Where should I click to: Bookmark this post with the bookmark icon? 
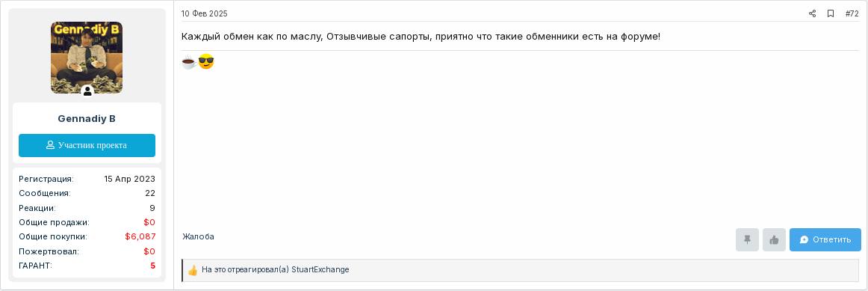tap(831, 13)
